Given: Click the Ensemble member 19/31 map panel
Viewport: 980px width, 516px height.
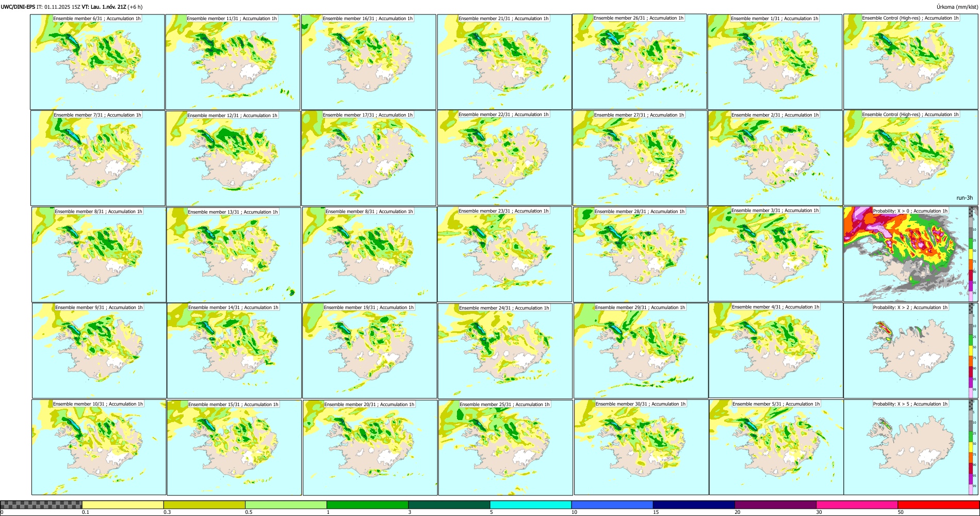Looking at the screenshot, I should tap(369, 350).
